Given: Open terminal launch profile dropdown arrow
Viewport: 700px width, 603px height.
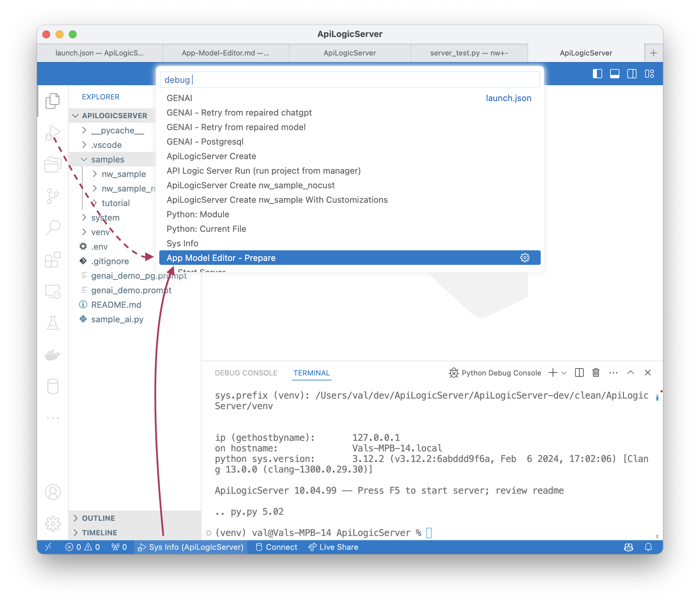Looking at the screenshot, I should (x=564, y=373).
